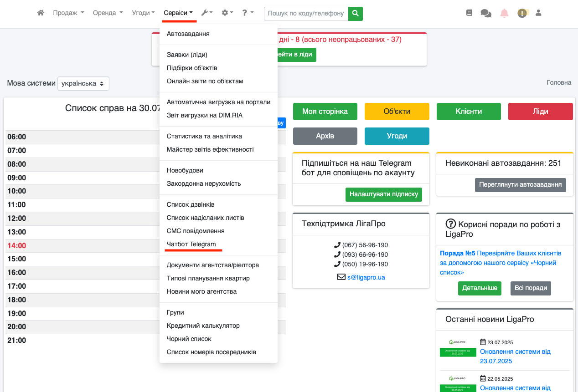Click the search by code/phone field
The image size is (578, 392).
point(306,14)
